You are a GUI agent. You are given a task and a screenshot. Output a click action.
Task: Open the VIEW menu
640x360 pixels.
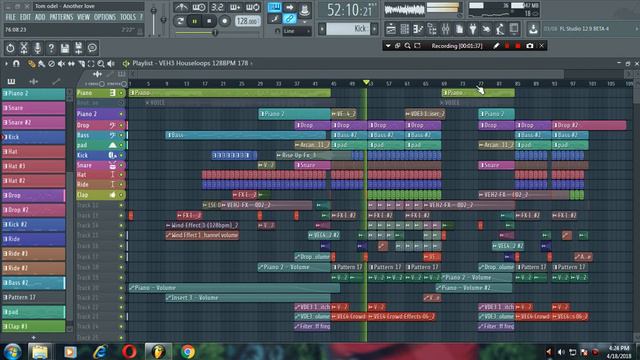[x=83, y=17]
